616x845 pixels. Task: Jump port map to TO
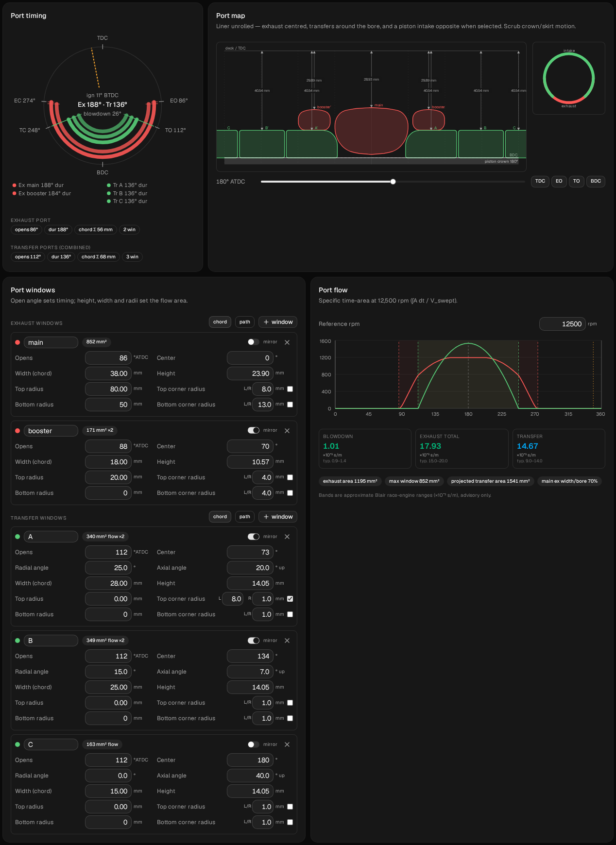(577, 181)
